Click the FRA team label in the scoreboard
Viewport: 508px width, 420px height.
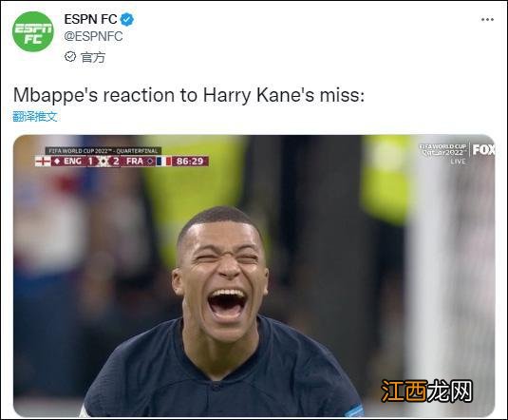(135, 162)
